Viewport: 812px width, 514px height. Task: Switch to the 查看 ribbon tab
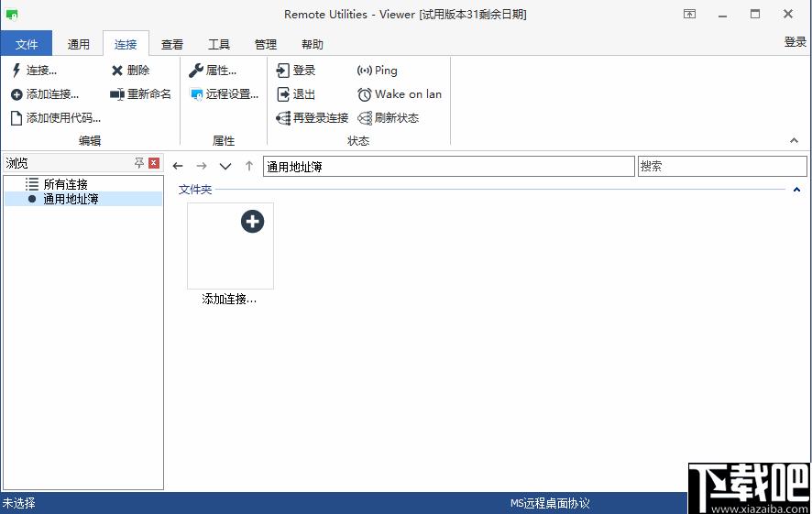click(x=172, y=44)
